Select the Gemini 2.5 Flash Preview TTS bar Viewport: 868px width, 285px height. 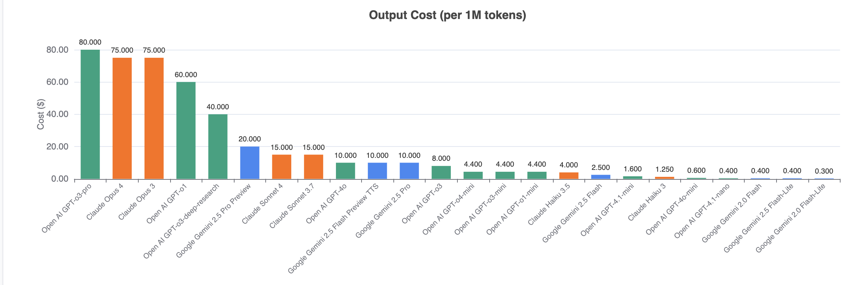(377, 171)
